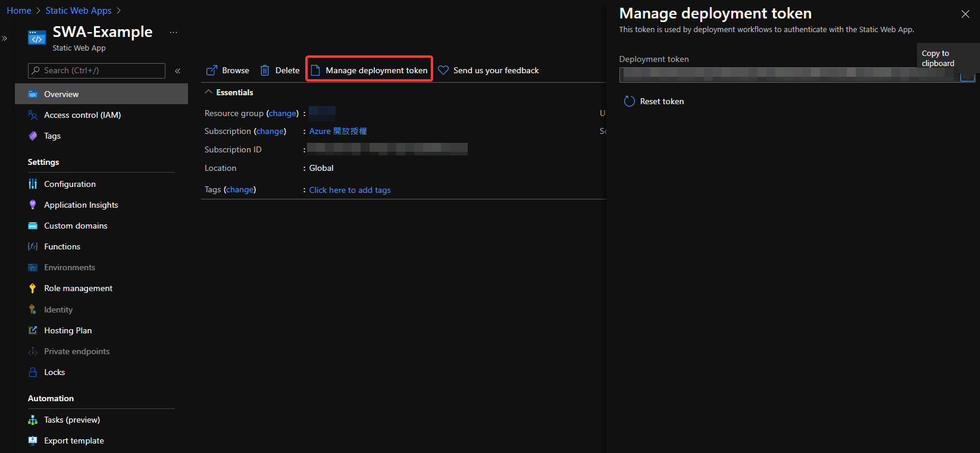Click the Locks padlock icon
This screenshot has width=980, height=453.
[x=33, y=372]
